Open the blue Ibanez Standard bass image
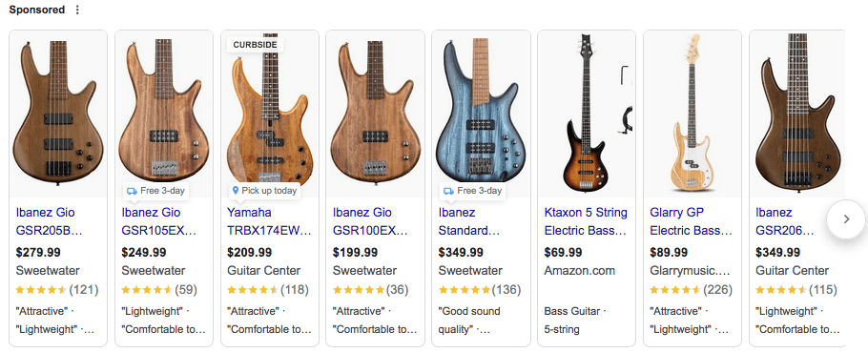Image resolution: width=868 pixels, height=353 pixels. tap(481, 114)
